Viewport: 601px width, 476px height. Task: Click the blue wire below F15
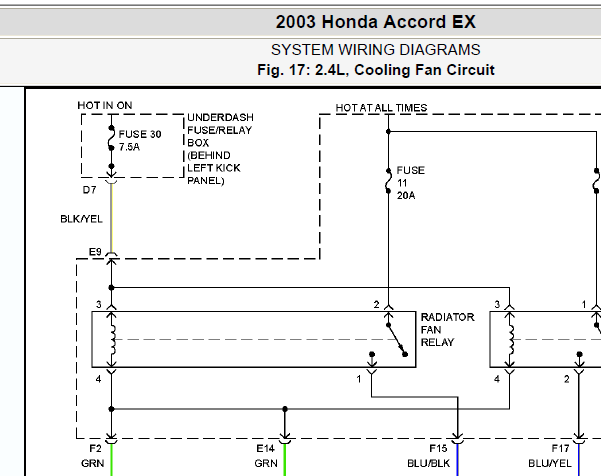point(457,460)
